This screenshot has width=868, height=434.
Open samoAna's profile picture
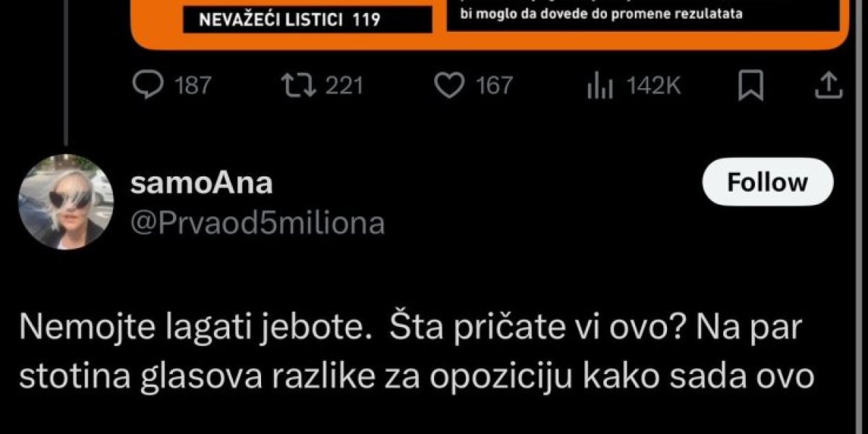point(66,202)
